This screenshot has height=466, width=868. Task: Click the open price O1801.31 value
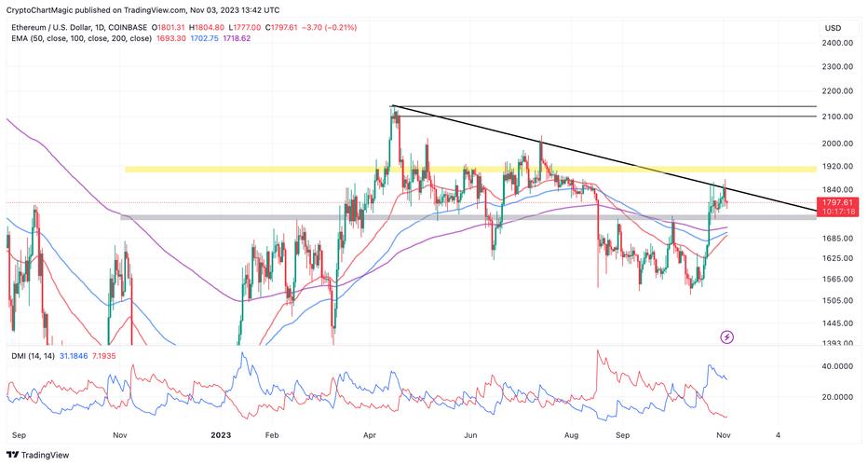[169, 27]
